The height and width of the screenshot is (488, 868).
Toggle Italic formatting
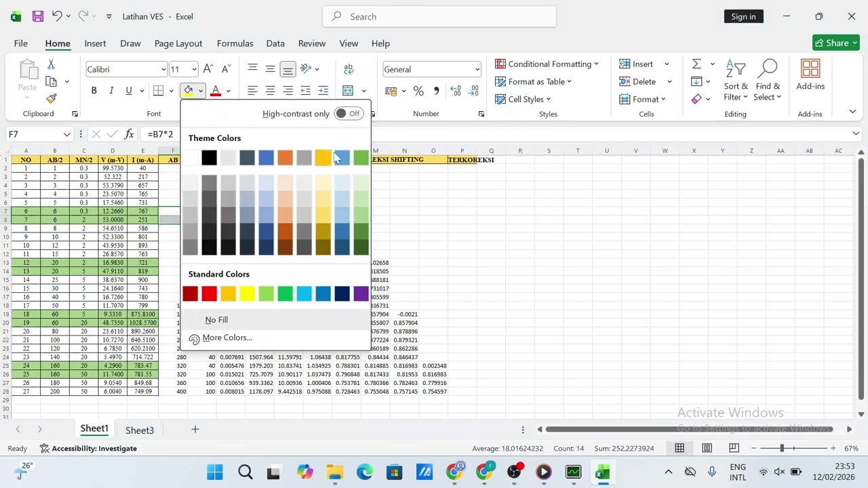[111, 91]
